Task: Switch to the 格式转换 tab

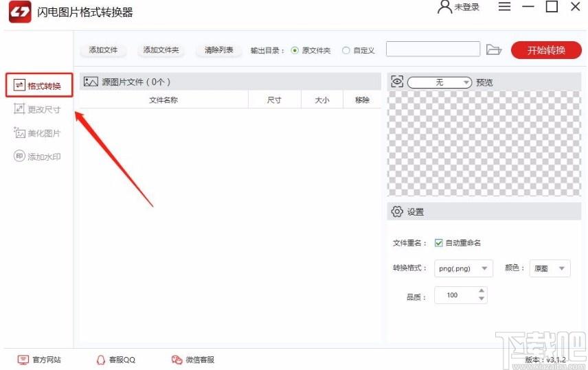Action: (39, 86)
